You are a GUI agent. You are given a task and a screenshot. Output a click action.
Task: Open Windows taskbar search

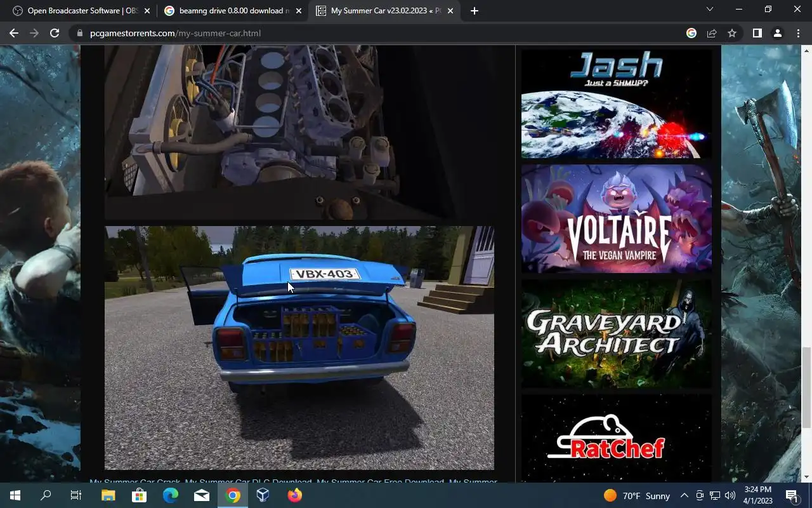click(x=46, y=495)
